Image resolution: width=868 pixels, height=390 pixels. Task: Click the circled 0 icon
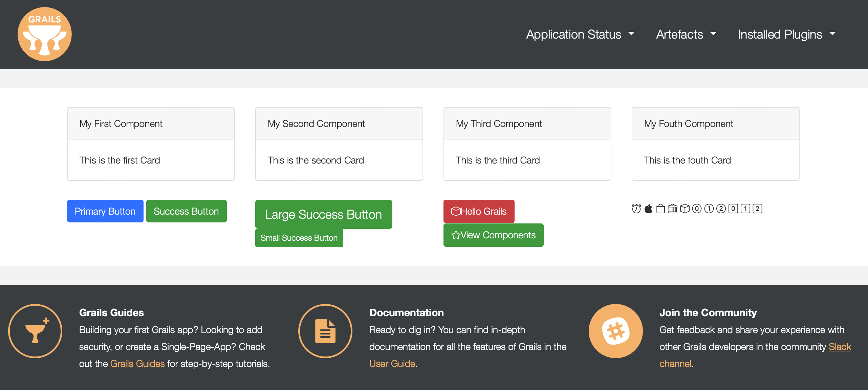[x=697, y=209]
